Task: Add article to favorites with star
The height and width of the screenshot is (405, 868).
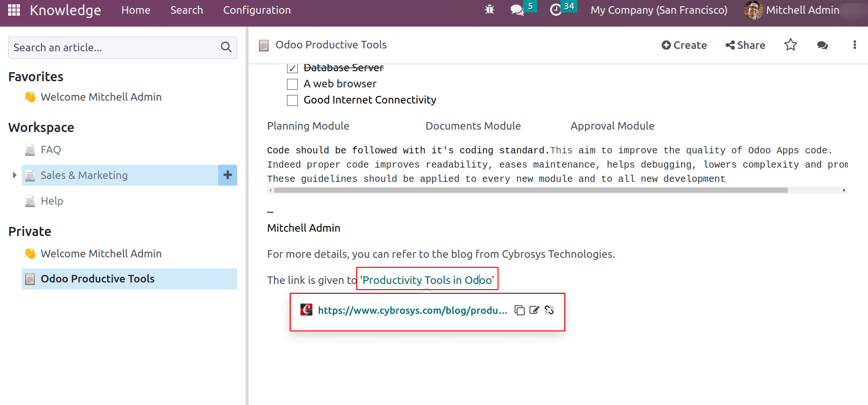Action: coord(791,45)
